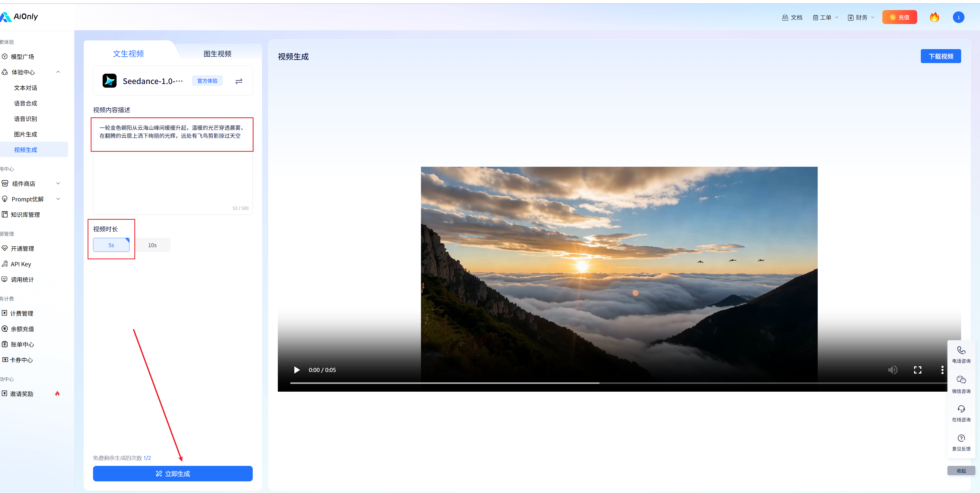
Task: Select the 5s video duration
Action: point(111,245)
